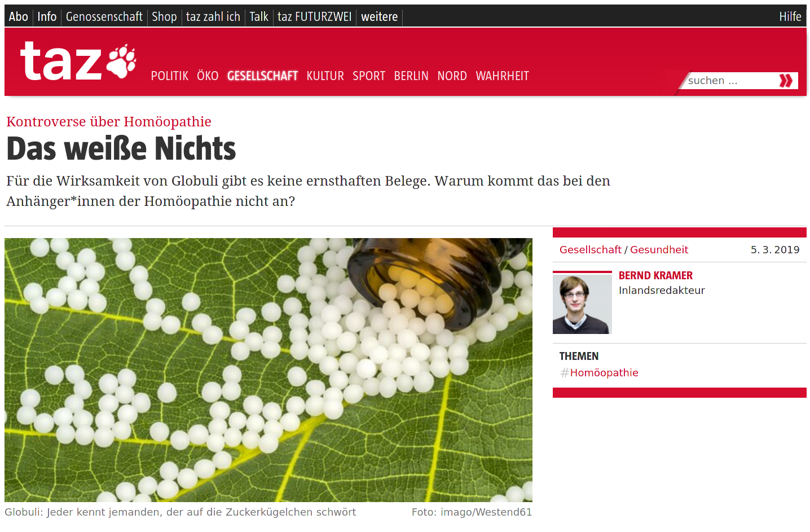Open the WAHRHEIT section
Image resolution: width=810 pixels, height=532 pixels.
[503, 76]
